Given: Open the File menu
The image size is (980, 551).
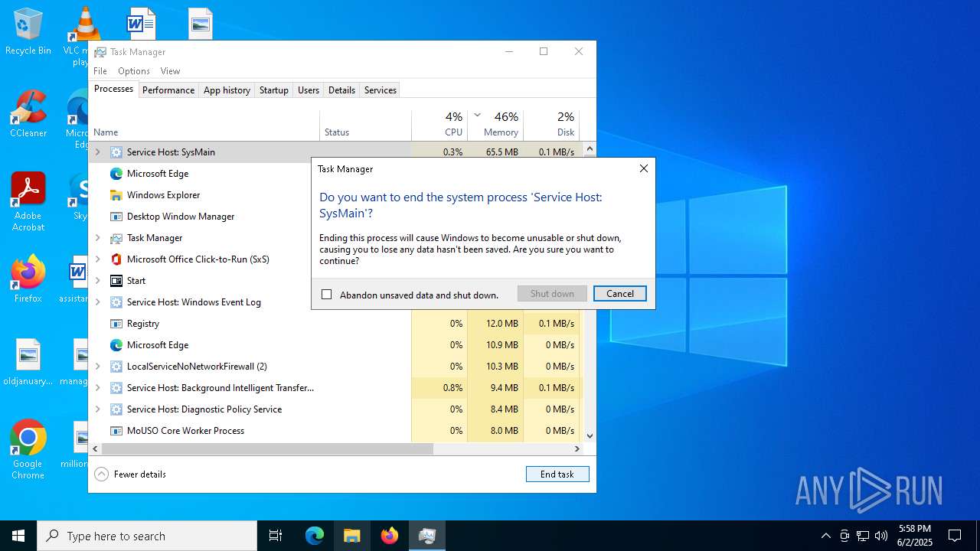Looking at the screenshot, I should pos(100,71).
